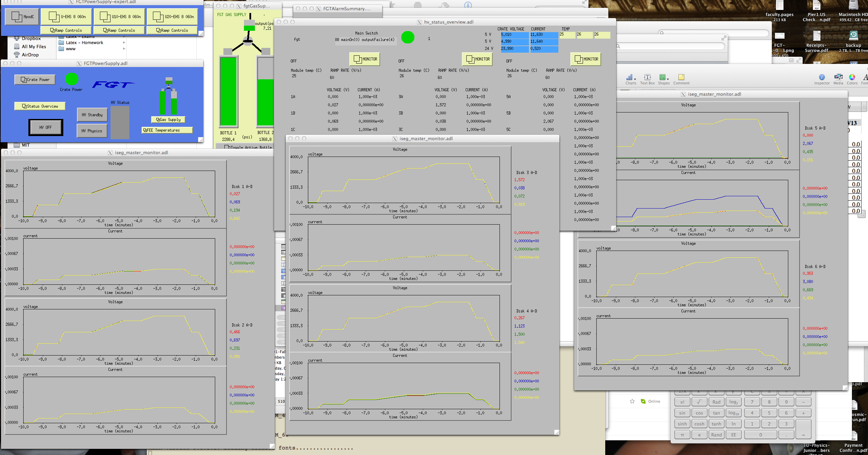The image size is (868, 455).
Task: Select the 24 V crate voltage 23.990 cell
Action: coord(515,49)
